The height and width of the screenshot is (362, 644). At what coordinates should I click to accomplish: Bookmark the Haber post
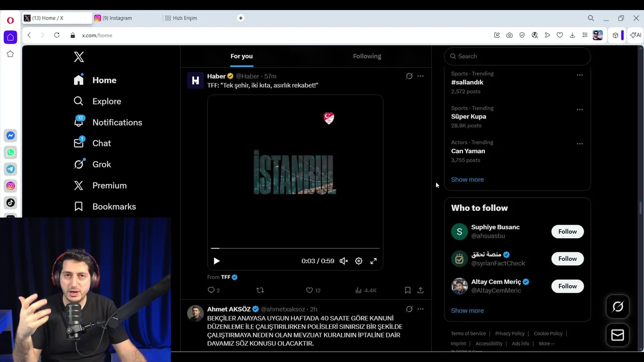408,290
